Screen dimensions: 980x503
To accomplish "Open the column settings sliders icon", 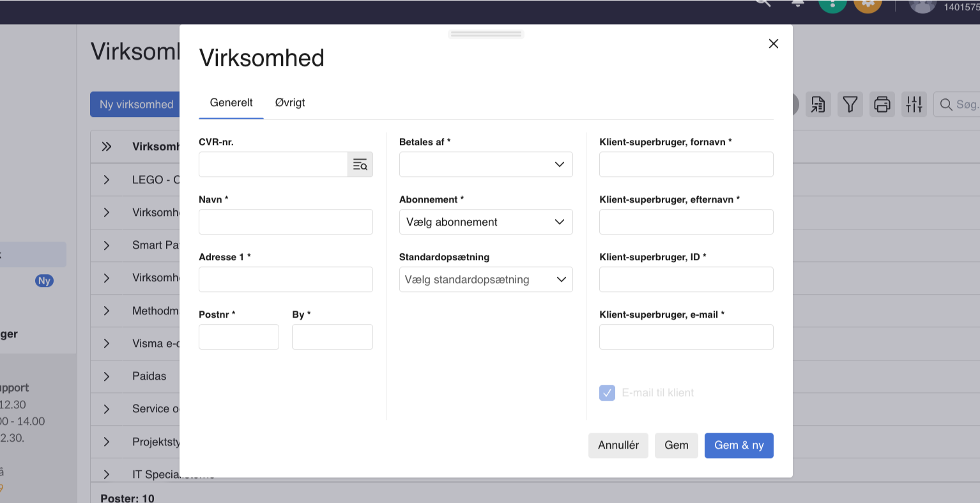I will coord(914,104).
